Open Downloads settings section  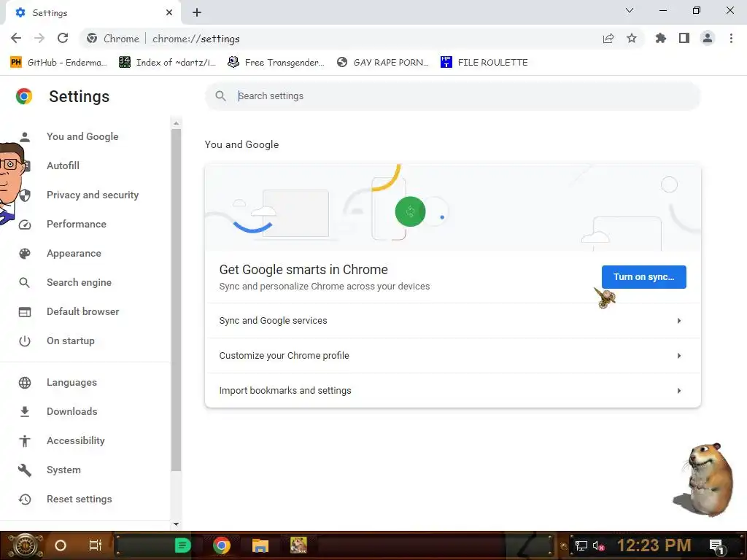coord(72,411)
